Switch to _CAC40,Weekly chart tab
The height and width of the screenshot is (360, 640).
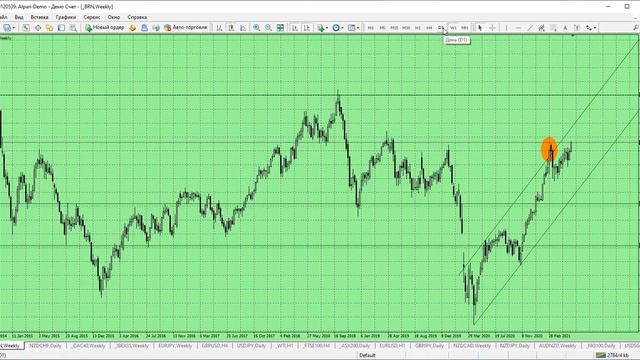pos(88,346)
